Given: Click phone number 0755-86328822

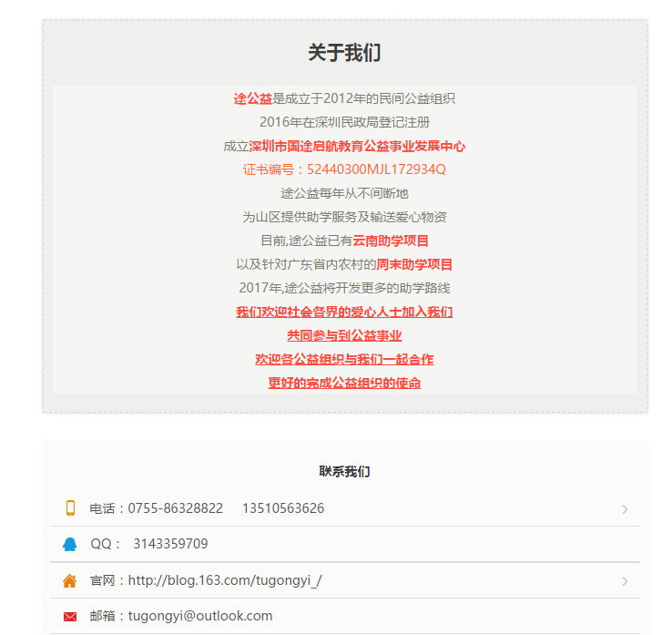Looking at the screenshot, I should click(x=176, y=508).
